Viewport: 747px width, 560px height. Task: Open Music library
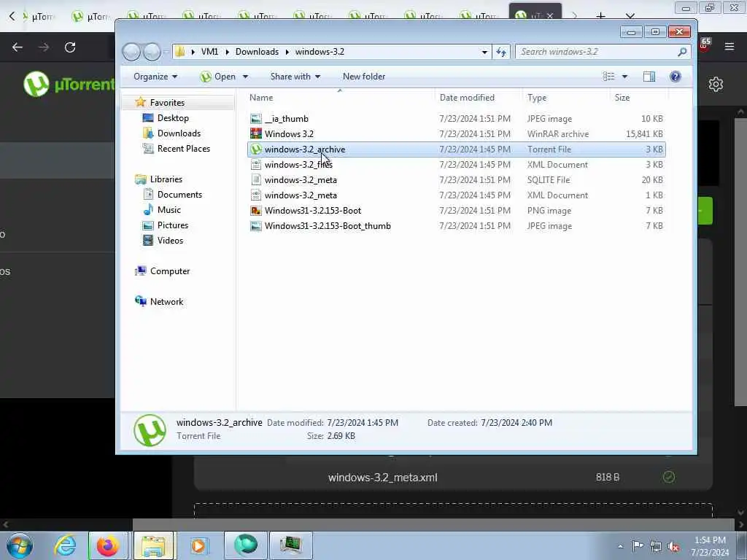pyautogui.click(x=169, y=210)
